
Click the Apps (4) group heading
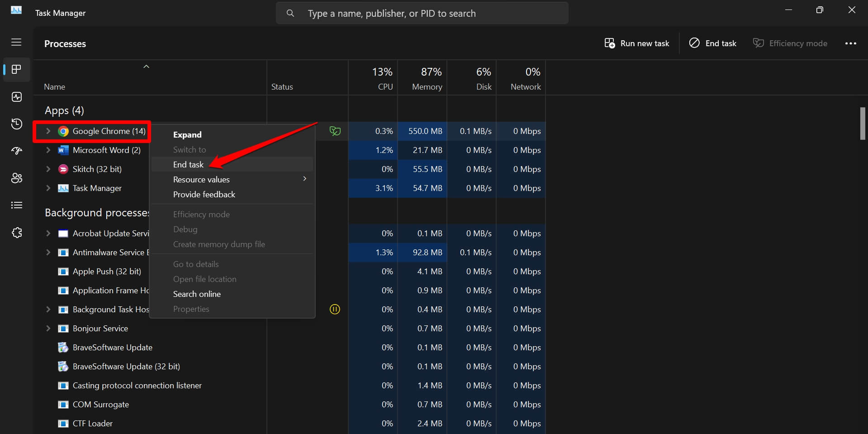64,110
